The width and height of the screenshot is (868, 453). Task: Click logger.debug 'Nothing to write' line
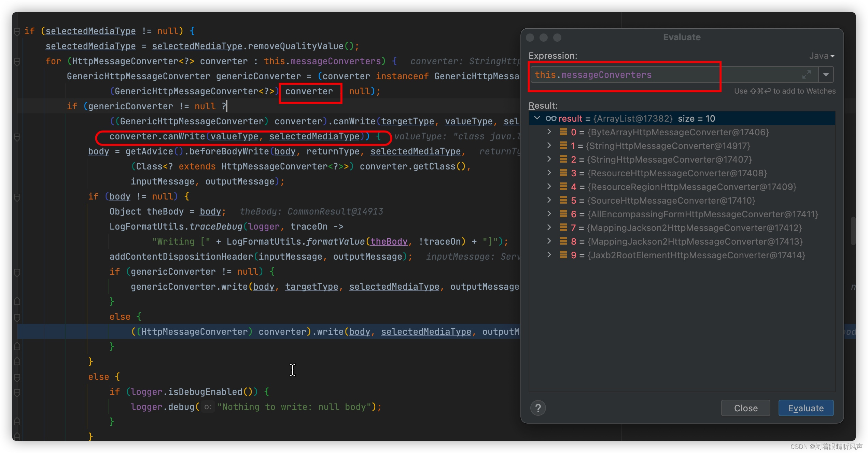pyautogui.click(x=256, y=407)
